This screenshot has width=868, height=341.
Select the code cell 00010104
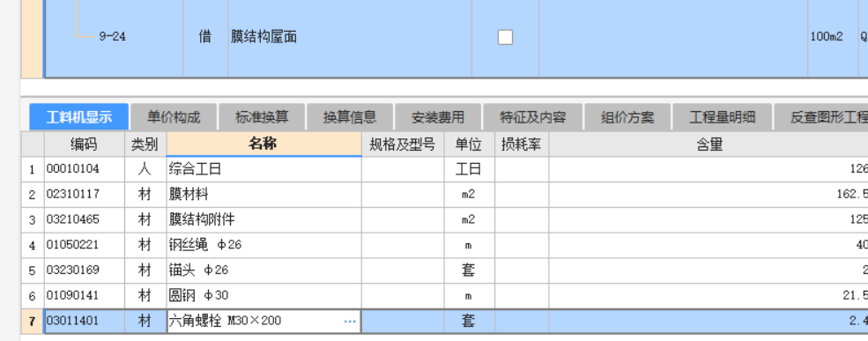point(84,169)
